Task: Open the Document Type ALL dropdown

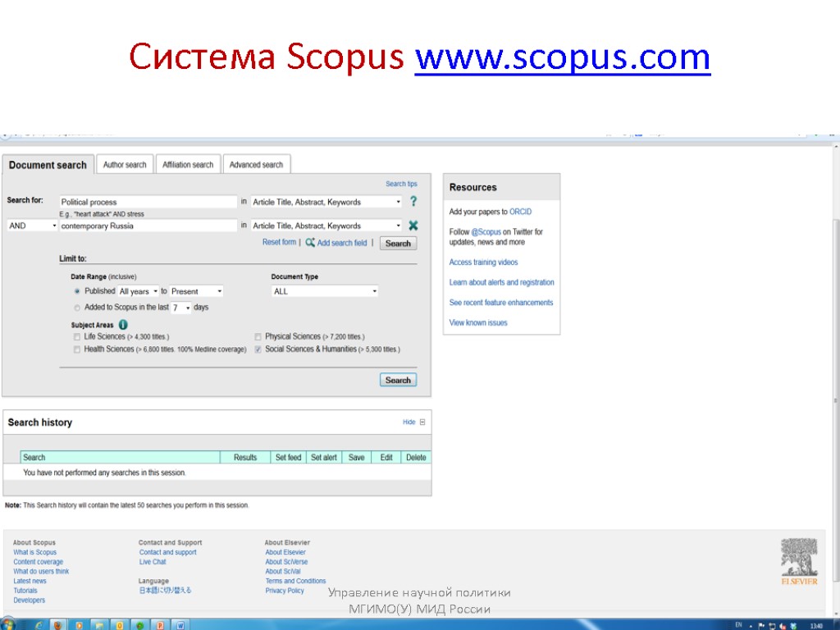Action: [x=325, y=291]
